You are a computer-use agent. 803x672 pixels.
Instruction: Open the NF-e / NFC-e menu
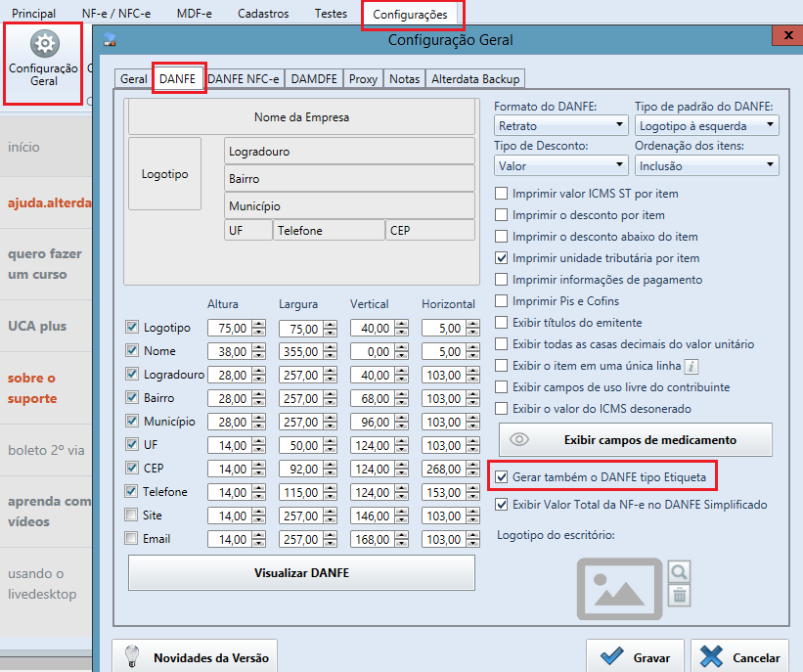[116, 14]
